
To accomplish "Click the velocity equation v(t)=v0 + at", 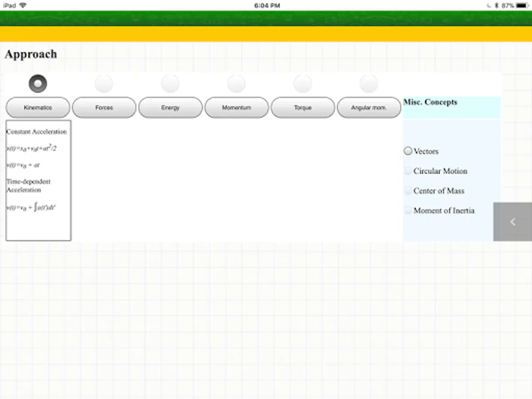I will point(23,165).
